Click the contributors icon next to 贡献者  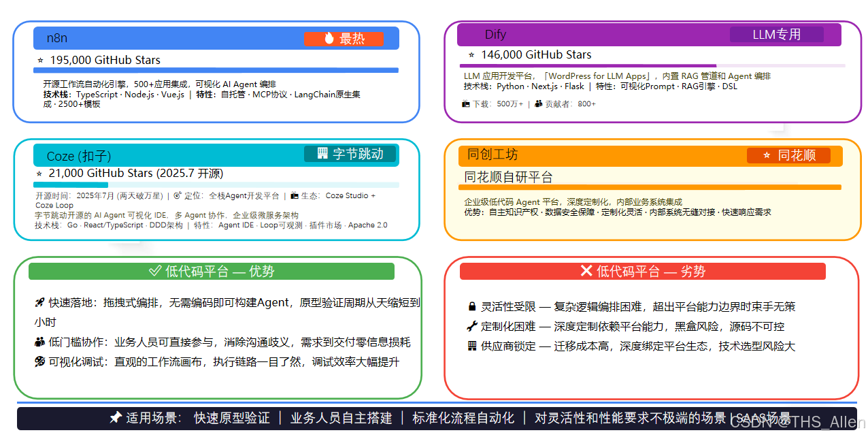click(x=539, y=104)
